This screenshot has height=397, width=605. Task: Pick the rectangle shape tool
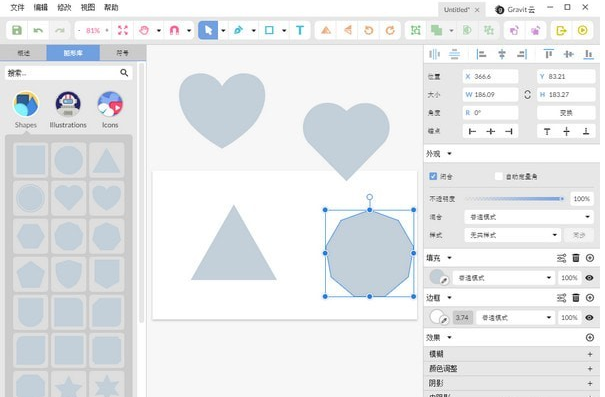(269, 30)
